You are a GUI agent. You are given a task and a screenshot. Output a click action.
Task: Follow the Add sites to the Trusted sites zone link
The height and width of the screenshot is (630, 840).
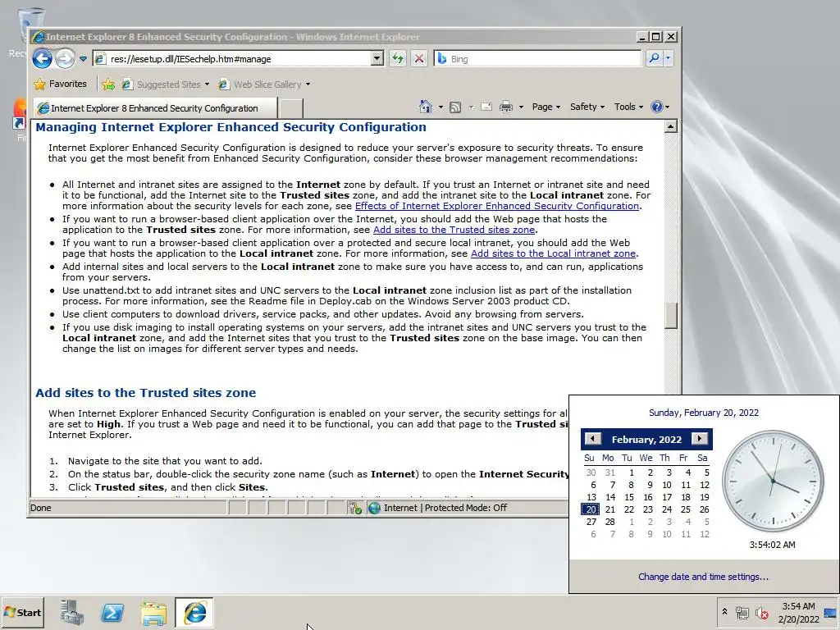pos(454,230)
